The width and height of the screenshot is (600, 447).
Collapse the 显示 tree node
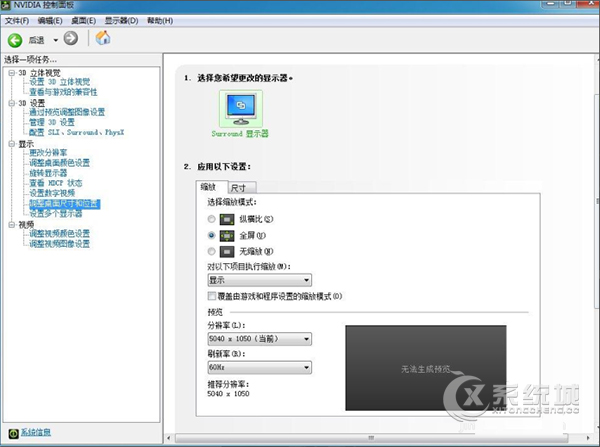point(12,144)
